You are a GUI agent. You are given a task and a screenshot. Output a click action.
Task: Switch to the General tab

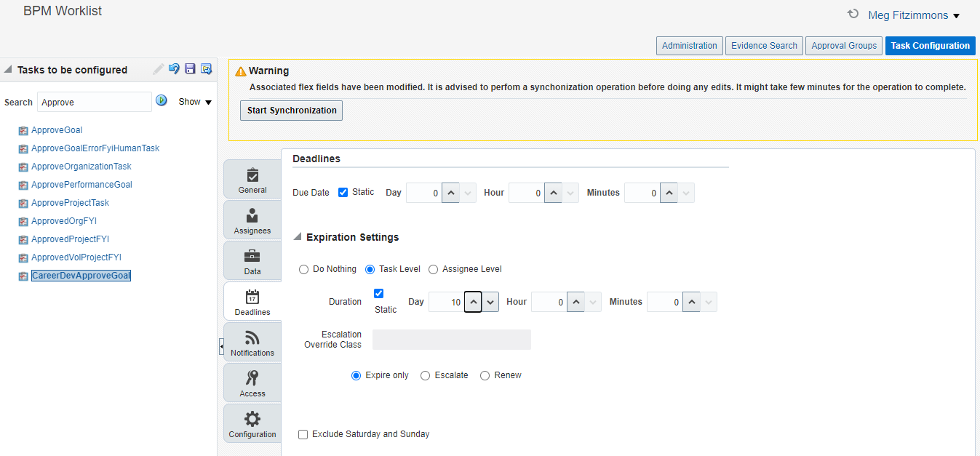252,179
